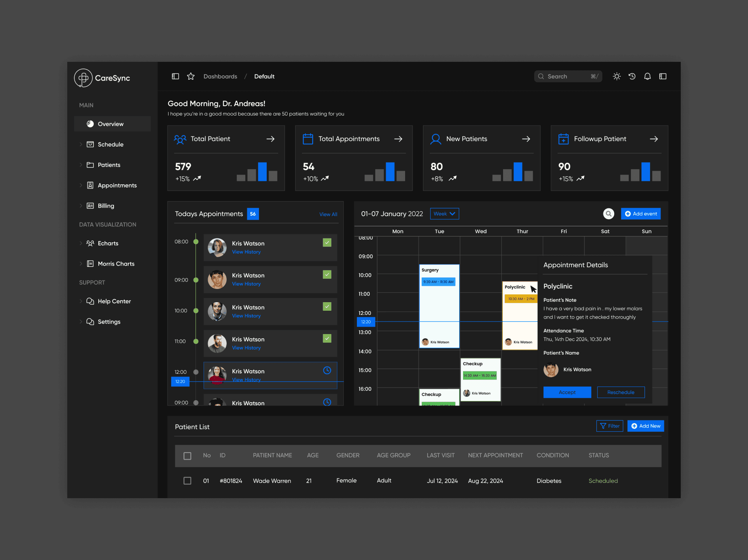Open notifications bell icon

[647, 76]
